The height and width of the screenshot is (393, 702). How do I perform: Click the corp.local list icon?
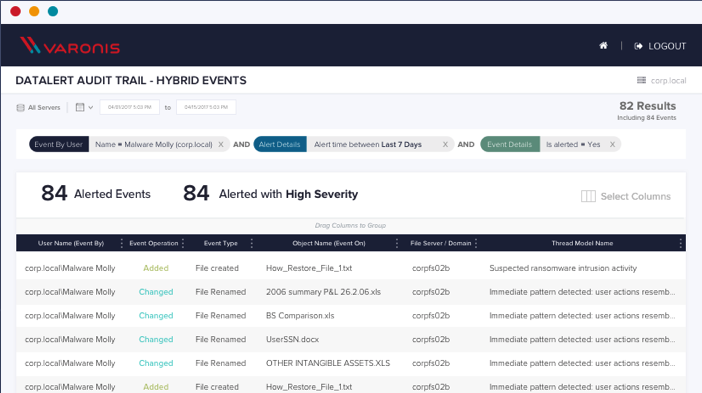[x=641, y=80]
